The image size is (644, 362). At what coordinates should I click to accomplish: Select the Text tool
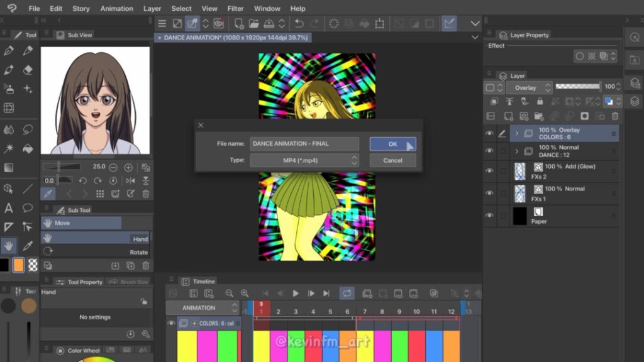[9, 208]
